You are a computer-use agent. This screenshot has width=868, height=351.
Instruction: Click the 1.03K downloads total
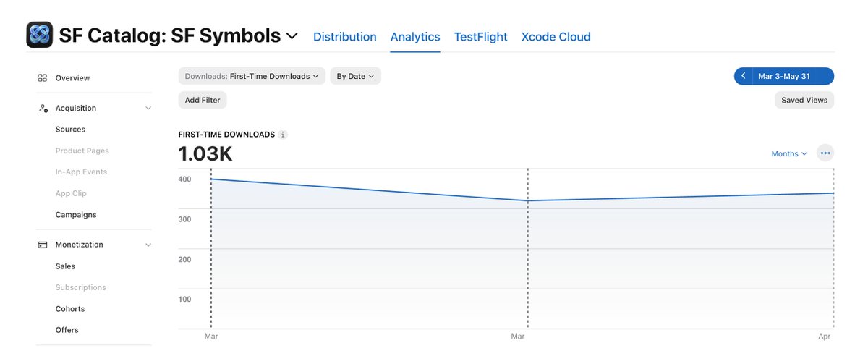point(205,154)
